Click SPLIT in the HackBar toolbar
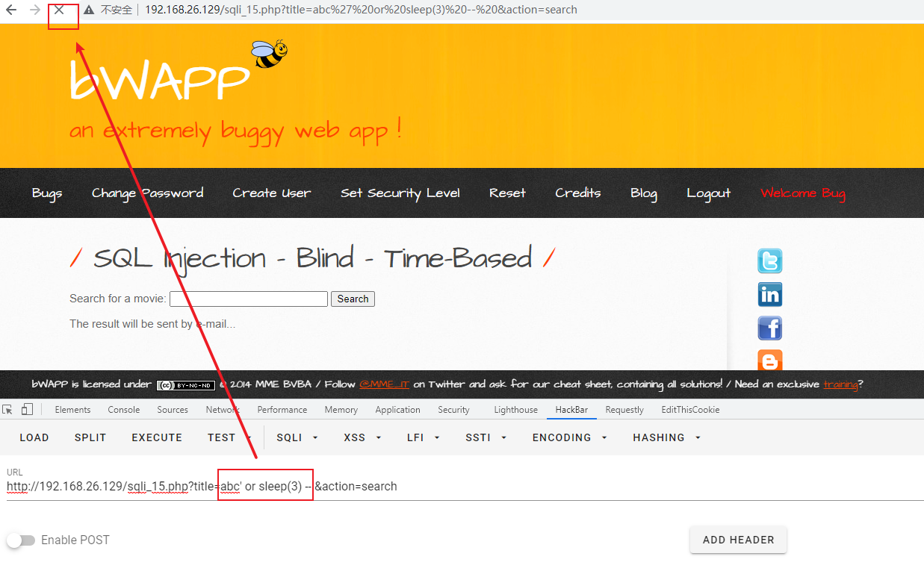 pyautogui.click(x=90, y=437)
